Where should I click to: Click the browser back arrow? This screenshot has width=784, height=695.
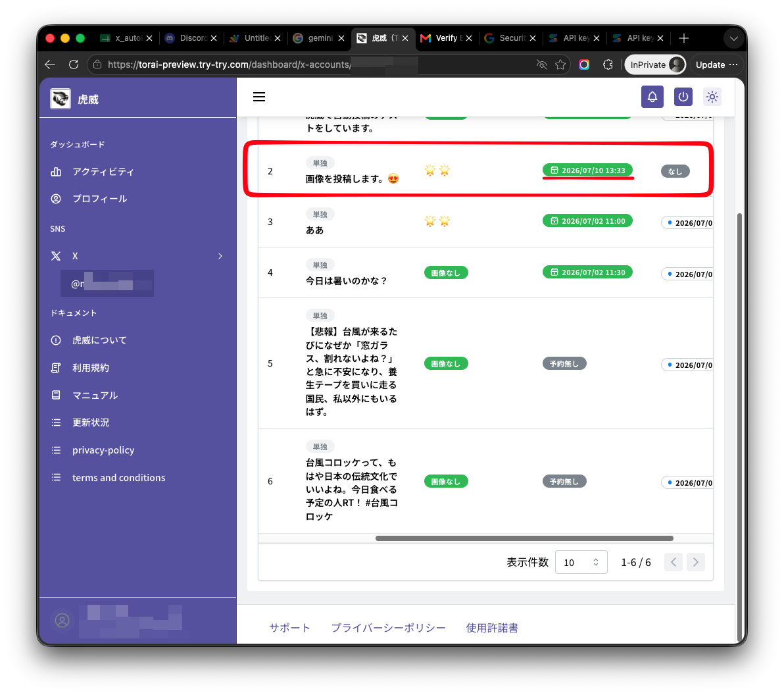49,64
